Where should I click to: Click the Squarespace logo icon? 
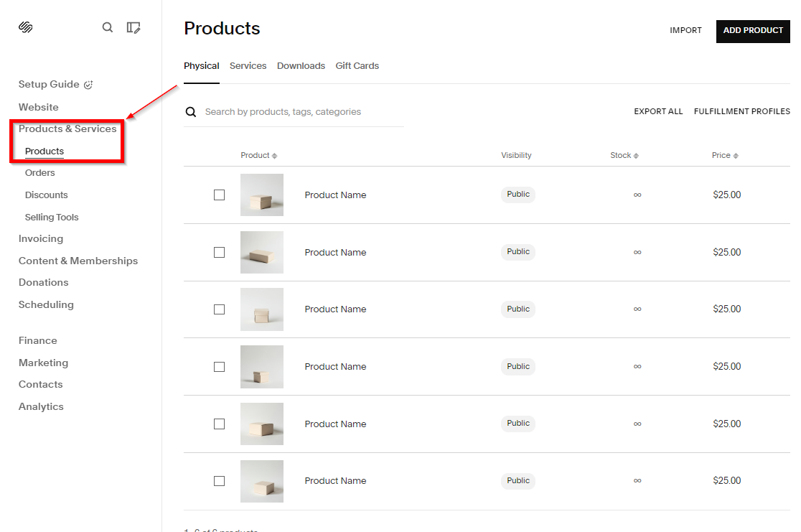[26, 27]
